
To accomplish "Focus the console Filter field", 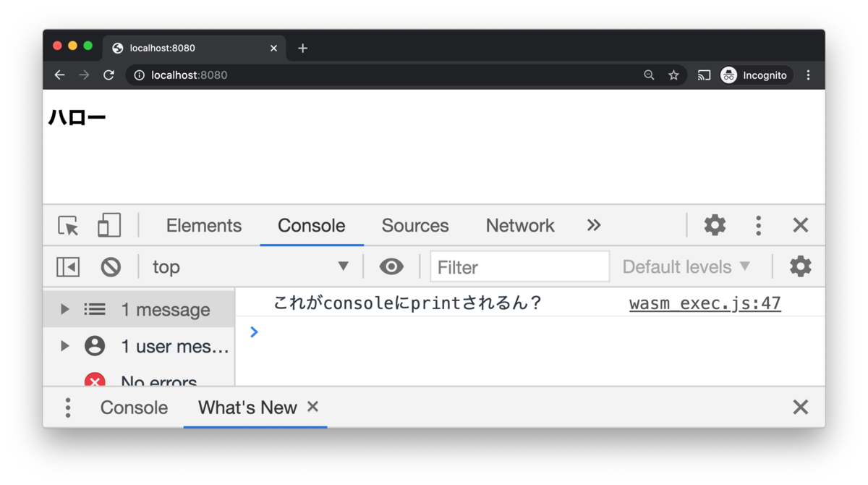I will click(520, 267).
